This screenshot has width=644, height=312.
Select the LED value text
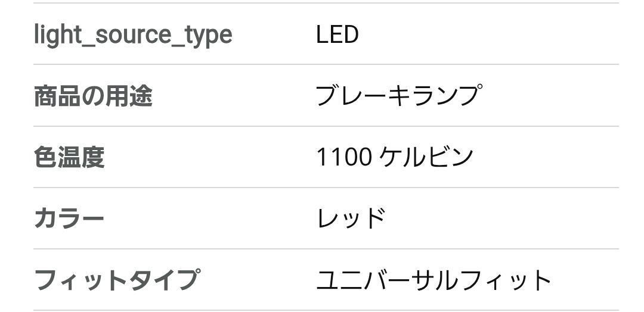pyautogui.click(x=337, y=35)
